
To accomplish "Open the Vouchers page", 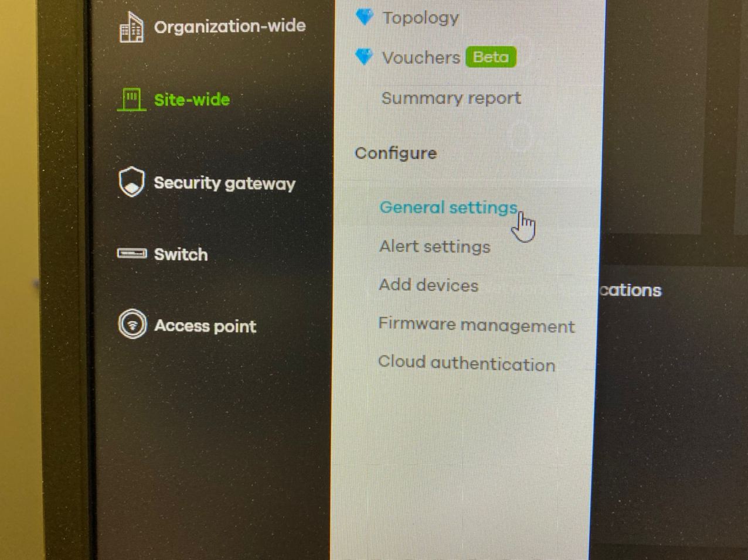I will pyautogui.click(x=421, y=57).
